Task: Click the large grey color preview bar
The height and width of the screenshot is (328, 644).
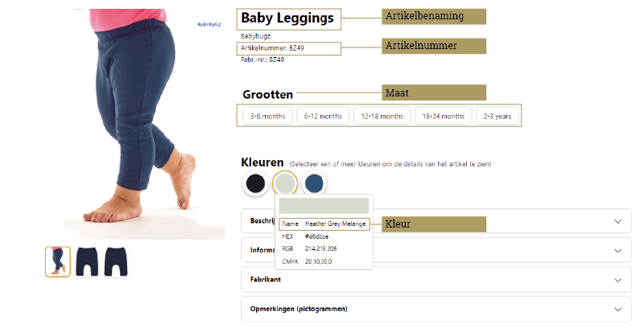Action: [x=324, y=206]
